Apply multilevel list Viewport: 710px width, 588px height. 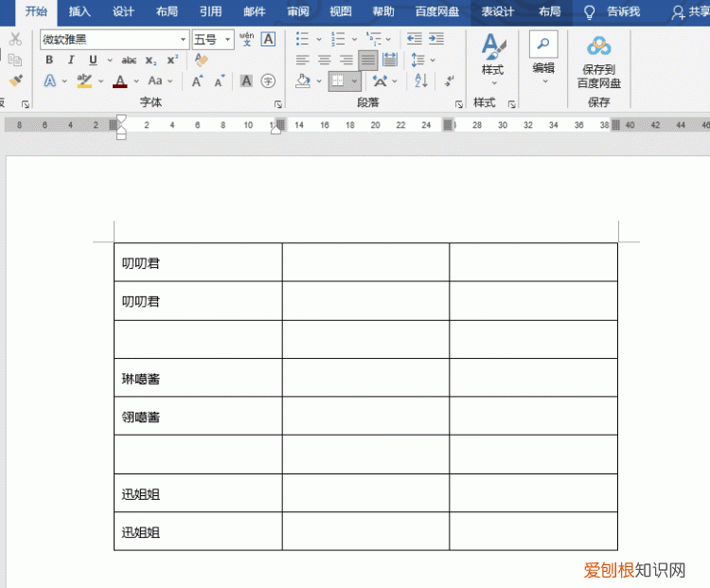pyautogui.click(x=374, y=39)
